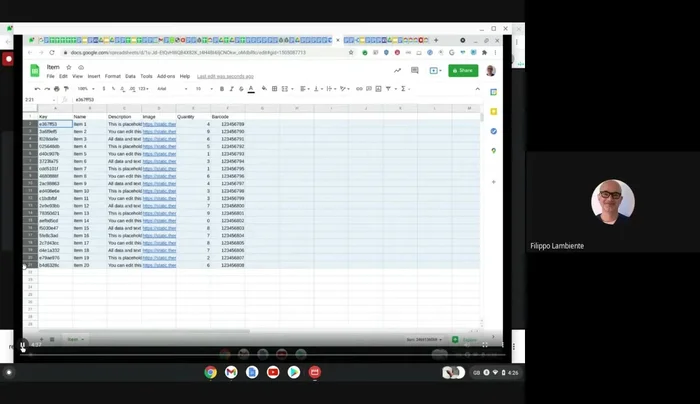Viewport: 700px width, 404px height.
Task: Click the print icon in the toolbar
Action: point(57,89)
